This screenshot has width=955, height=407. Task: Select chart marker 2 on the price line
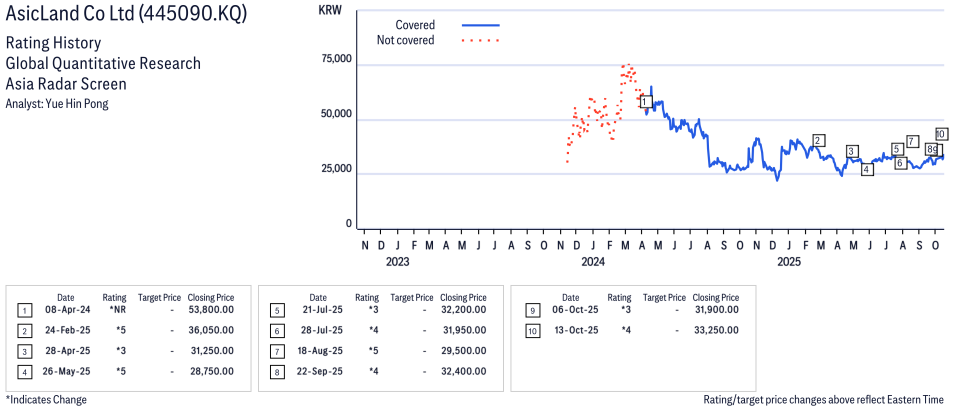(818, 140)
